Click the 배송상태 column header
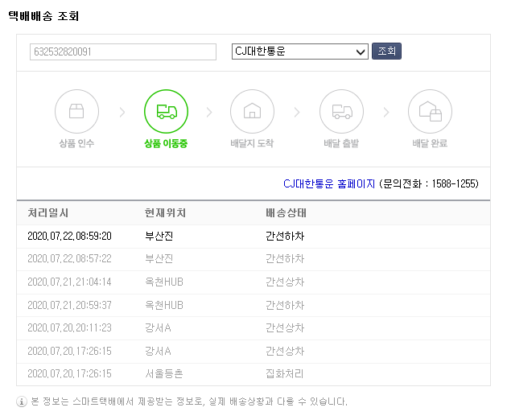 (286, 213)
